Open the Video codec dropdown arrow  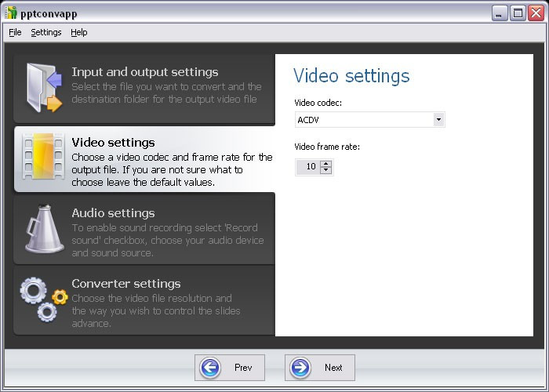coord(438,120)
